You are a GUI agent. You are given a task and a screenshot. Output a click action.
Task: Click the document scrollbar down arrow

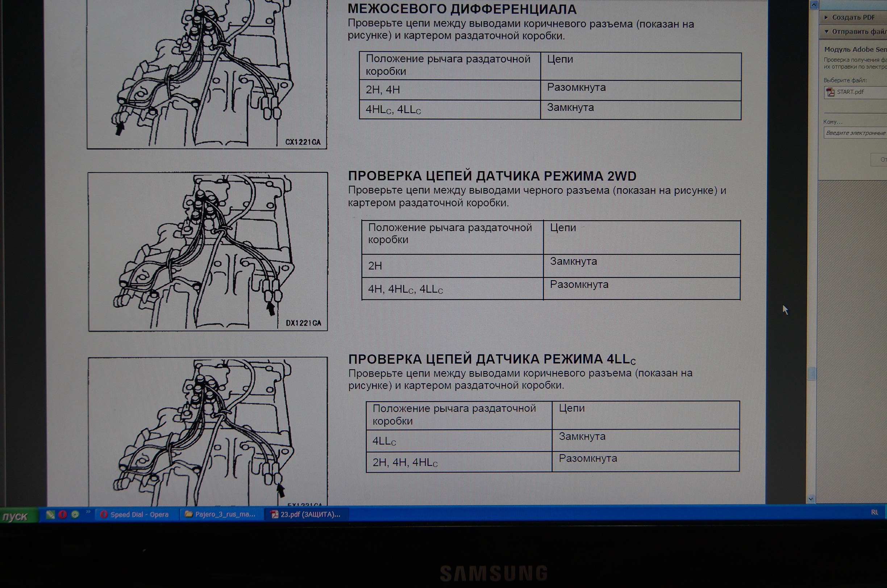(x=811, y=499)
